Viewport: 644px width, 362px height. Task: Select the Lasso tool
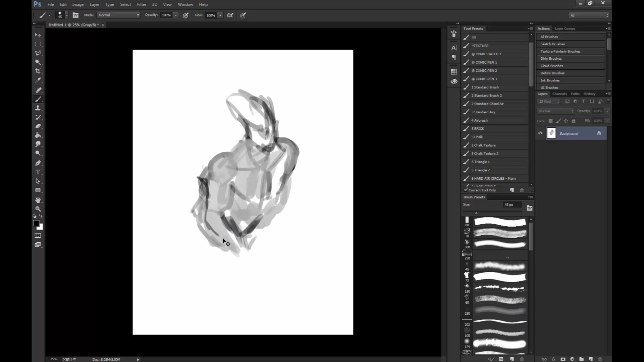point(38,53)
